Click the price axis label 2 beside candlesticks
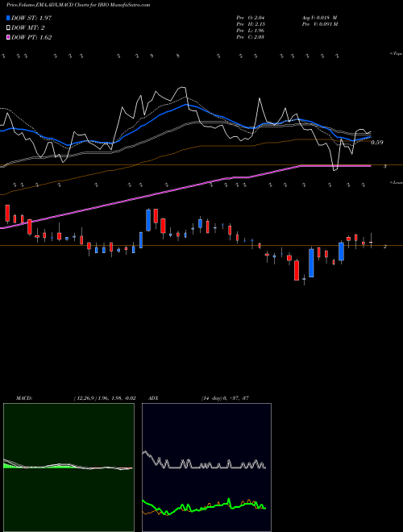This screenshot has height=532, width=403. click(384, 247)
